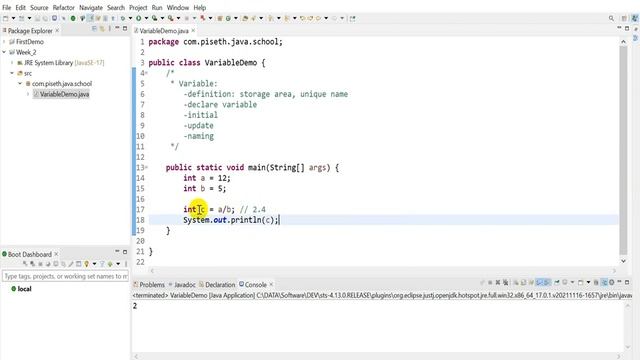Image resolution: width=640 pixels, height=360 pixels.
Task: Toggle Word Wrap in Console toolbar
Action: click(x=531, y=282)
